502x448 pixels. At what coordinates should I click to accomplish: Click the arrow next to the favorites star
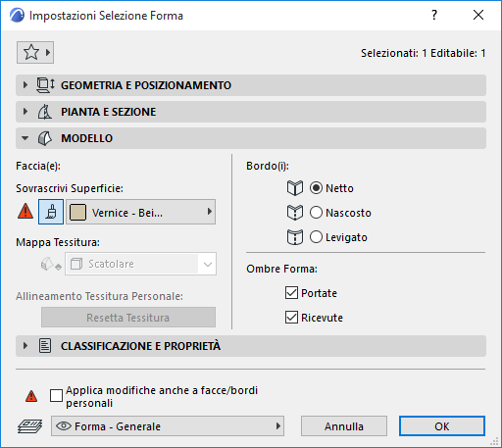pyautogui.click(x=48, y=52)
